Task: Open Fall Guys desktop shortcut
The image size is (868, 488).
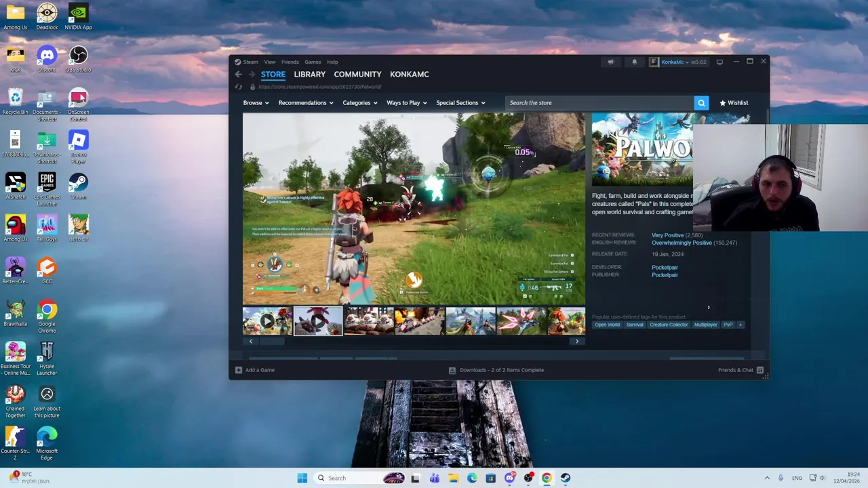Action: tap(47, 228)
